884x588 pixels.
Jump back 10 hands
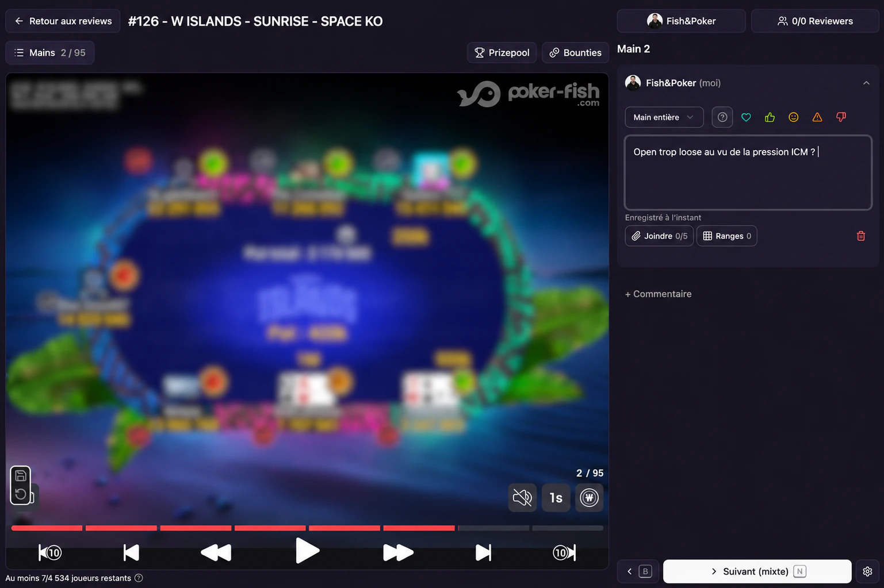point(50,552)
